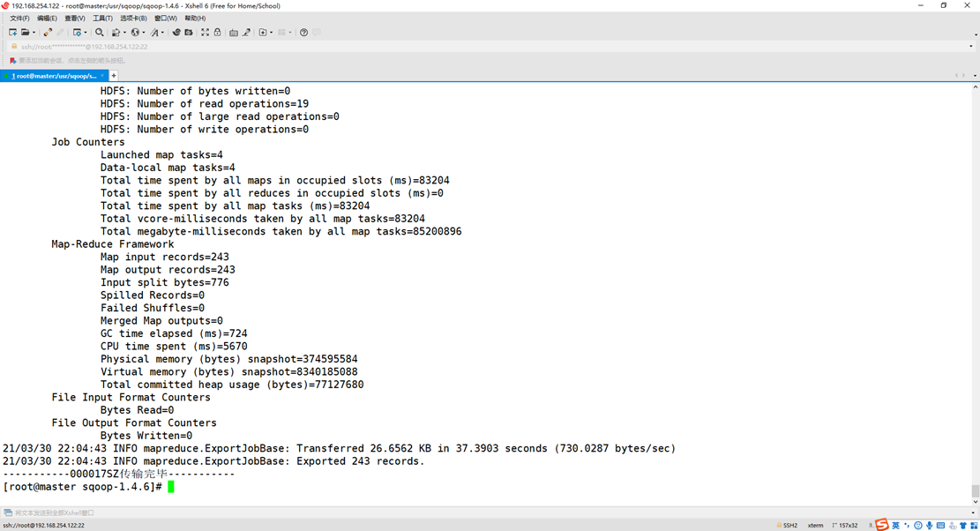Click the 157x32 terminal size entry

[x=845, y=526]
